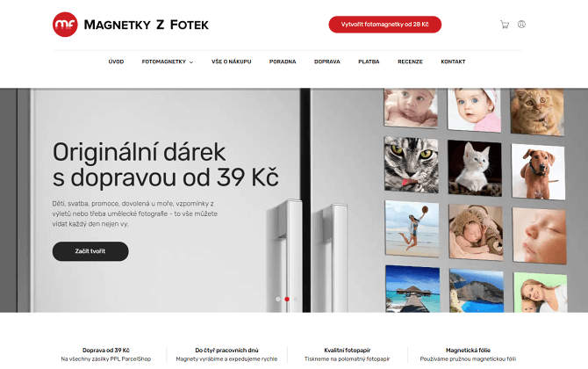The image size is (588, 369).
Task: Open the Úvod menu item
Action: (x=116, y=61)
